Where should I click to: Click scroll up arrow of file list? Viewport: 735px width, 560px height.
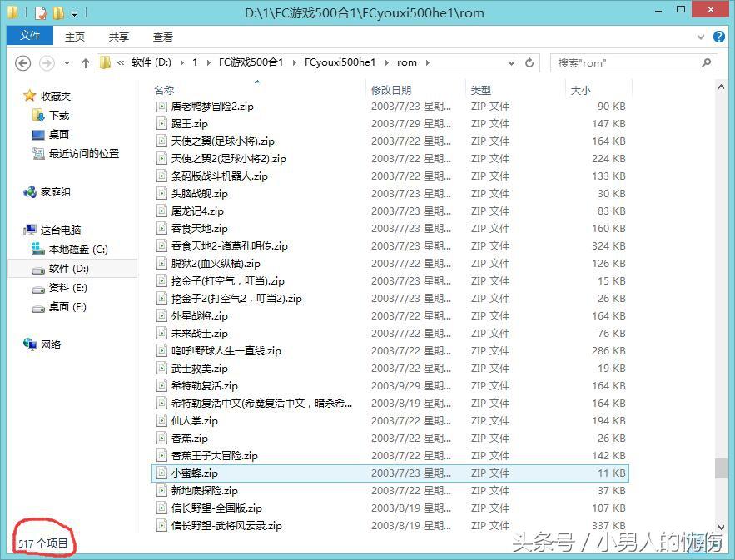(721, 87)
